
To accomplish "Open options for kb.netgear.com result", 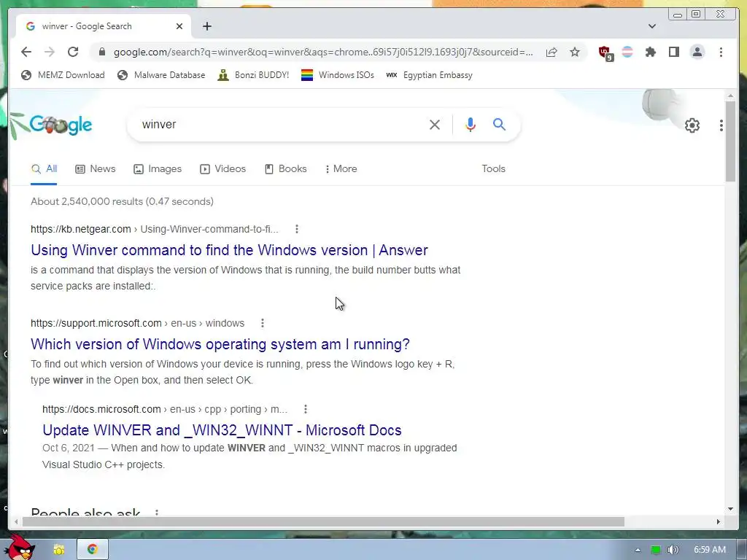I will click(297, 229).
